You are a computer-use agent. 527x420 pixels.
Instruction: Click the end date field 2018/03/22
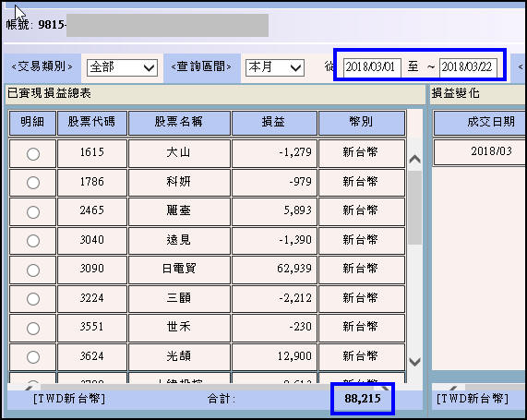point(468,67)
